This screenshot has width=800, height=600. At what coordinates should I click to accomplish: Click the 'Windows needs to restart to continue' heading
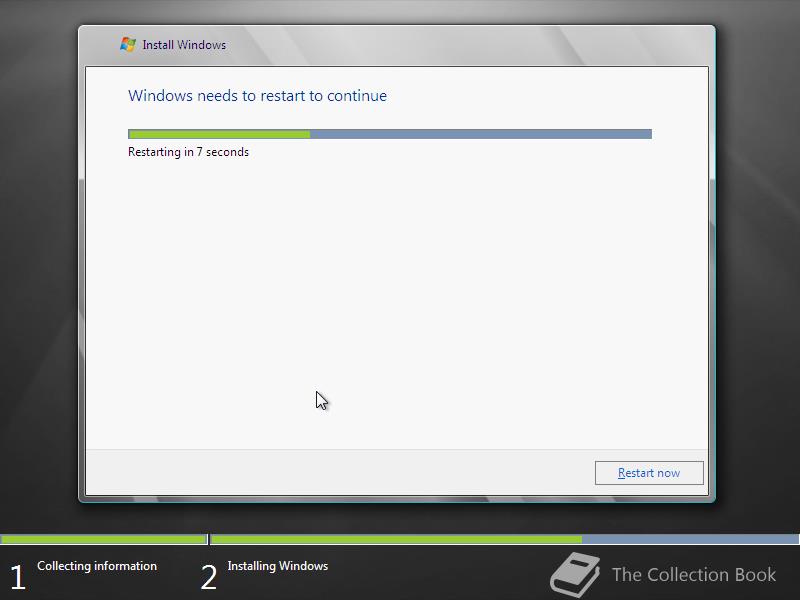(x=257, y=96)
